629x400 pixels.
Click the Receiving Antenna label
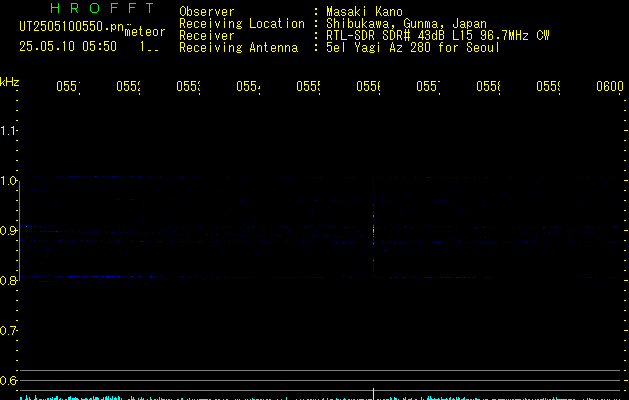(239, 48)
